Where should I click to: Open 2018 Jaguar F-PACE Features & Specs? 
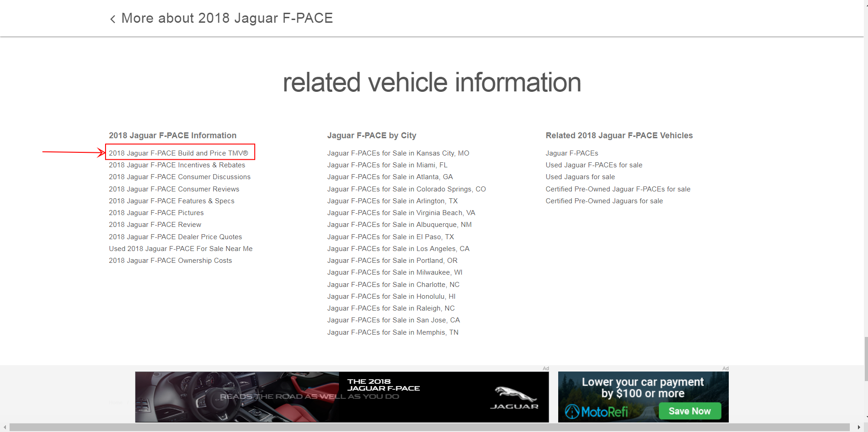tap(172, 201)
